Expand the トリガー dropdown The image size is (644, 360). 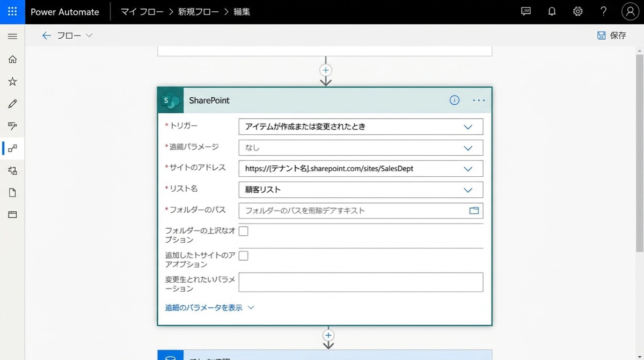[x=467, y=127]
